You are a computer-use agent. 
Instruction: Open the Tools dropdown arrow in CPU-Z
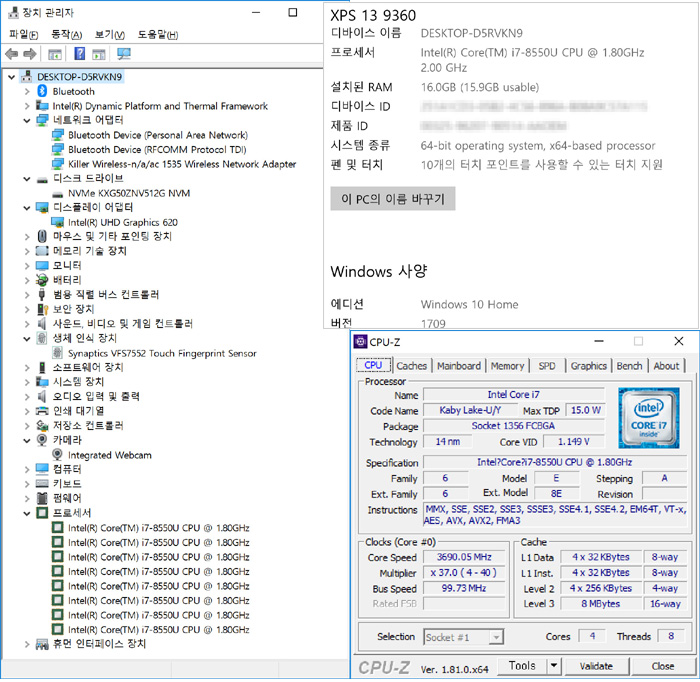[x=554, y=665]
